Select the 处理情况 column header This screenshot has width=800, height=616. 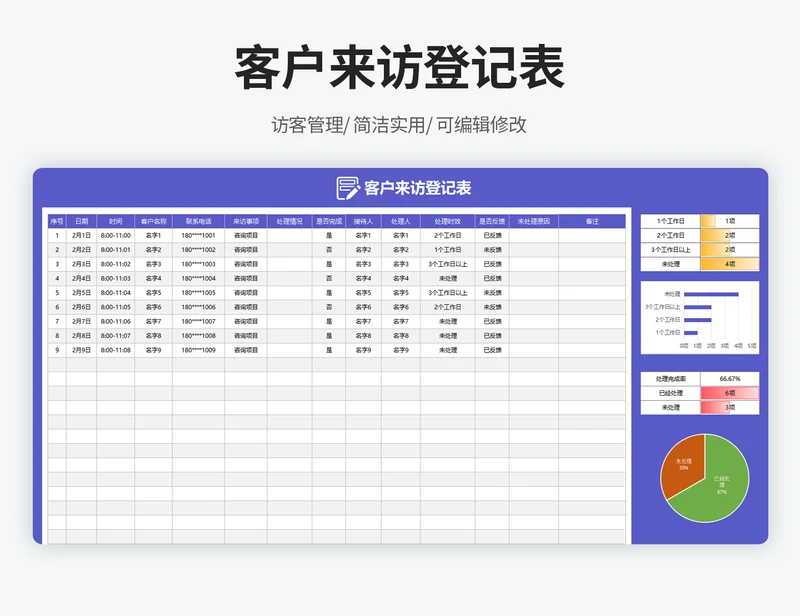pos(289,221)
